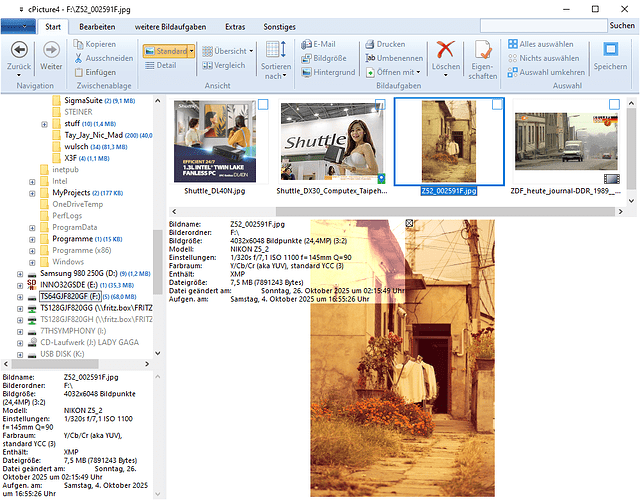Expand the Samsung 980 250G (D:) drive

[21, 272]
